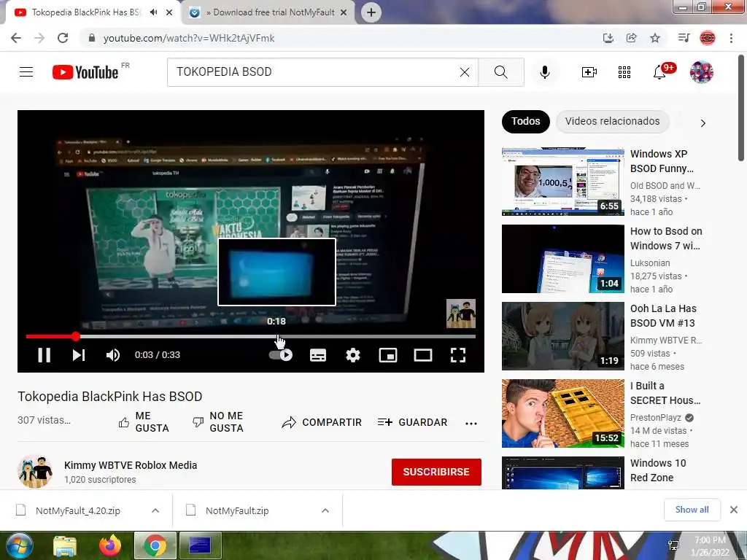Screen dimensions: 747x560
Task: Skip to the next video
Action: click(79, 355)
